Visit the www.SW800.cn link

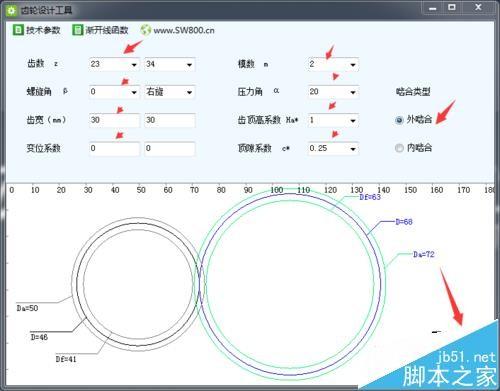[184, 30]
